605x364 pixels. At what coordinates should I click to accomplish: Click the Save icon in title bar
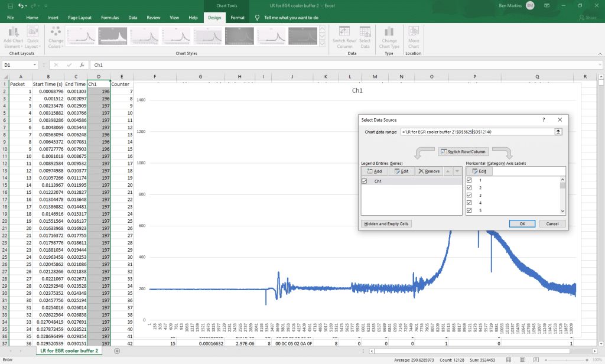tap(11, 6)
